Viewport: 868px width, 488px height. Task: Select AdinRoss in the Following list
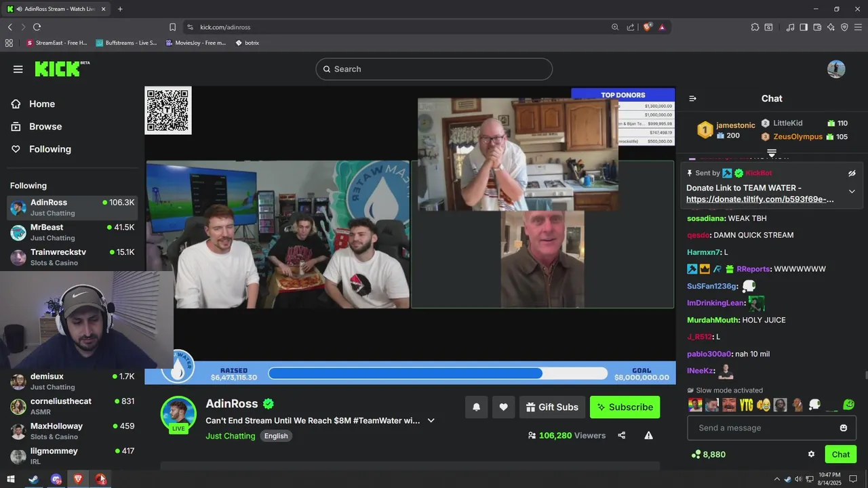click(x=73, y=207)
